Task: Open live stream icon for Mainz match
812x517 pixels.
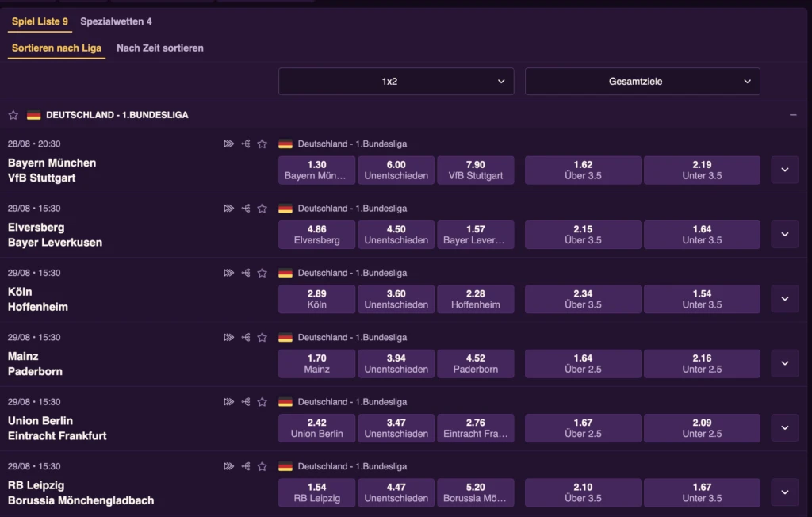Action: pyautogui.click(x=228, y=337)
